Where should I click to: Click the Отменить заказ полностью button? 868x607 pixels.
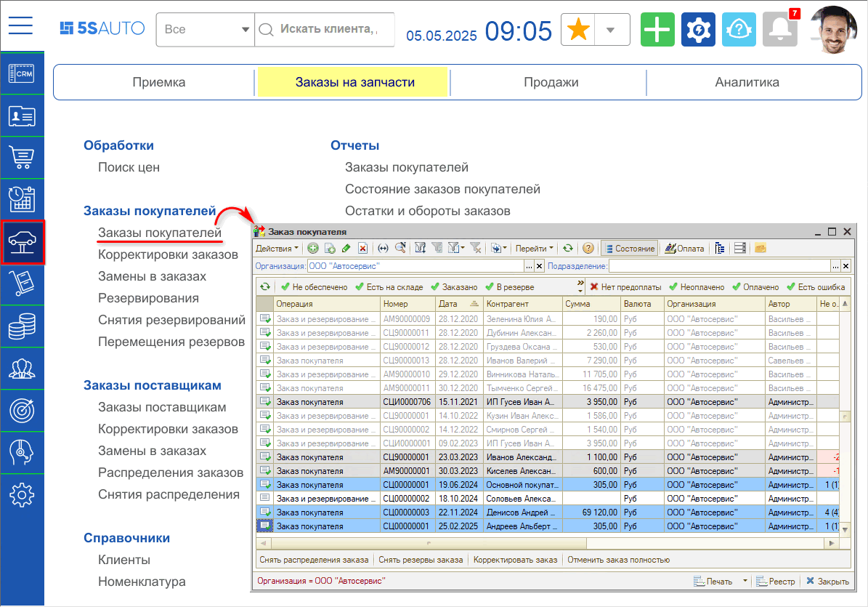pos(618,560)
